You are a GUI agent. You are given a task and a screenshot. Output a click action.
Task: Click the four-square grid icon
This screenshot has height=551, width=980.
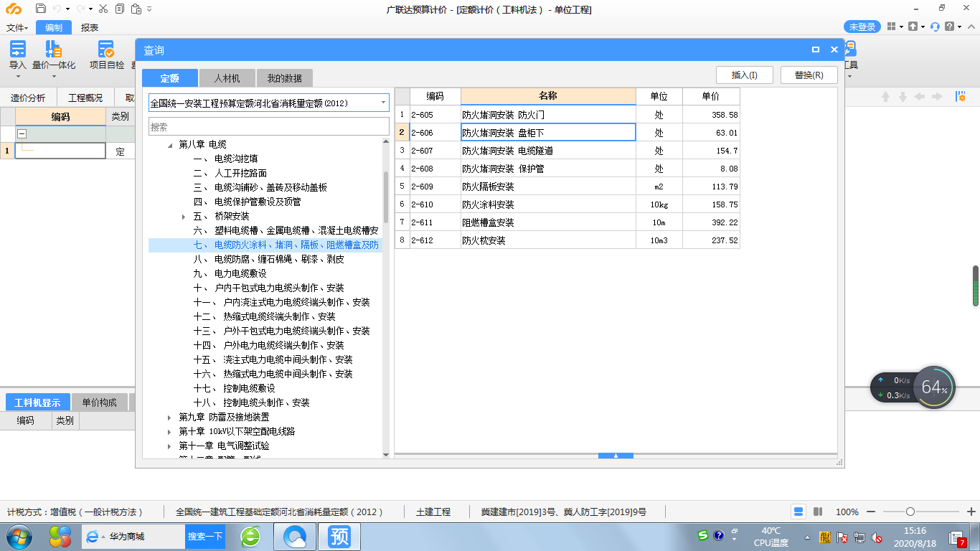click(891, 27)
